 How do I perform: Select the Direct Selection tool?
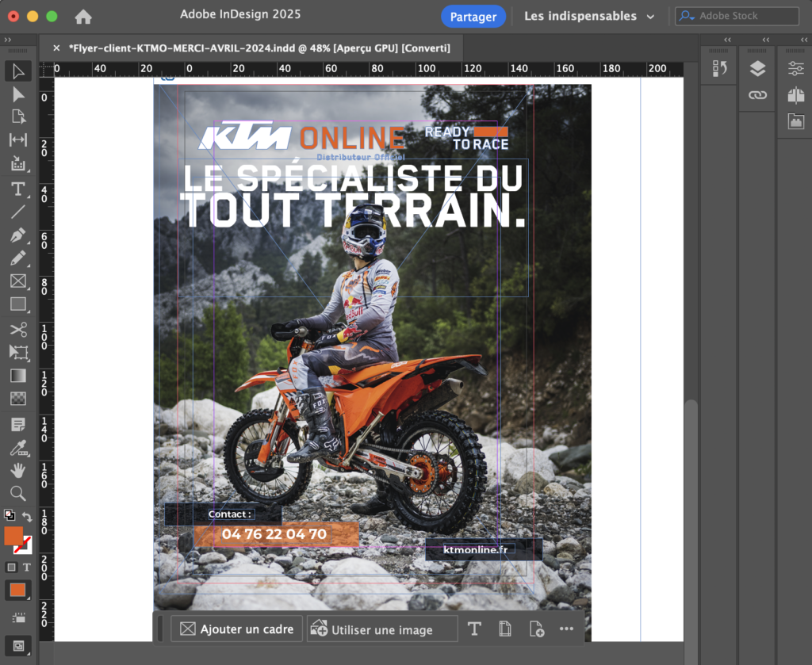[18, 94]
